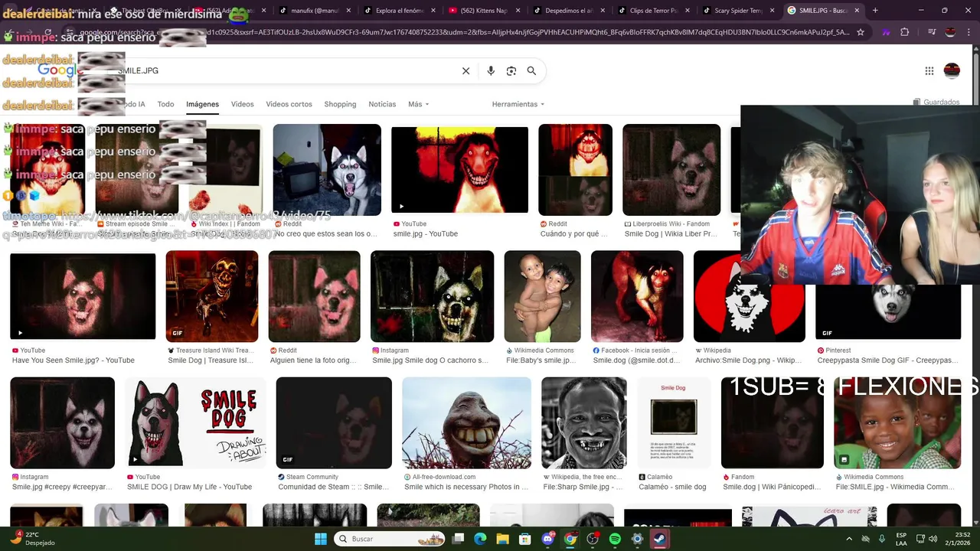Open the black-and-white smiling man thumbnail
Image resolution: width=980 pixels, height=551 pixels.
tap(584, 422)
